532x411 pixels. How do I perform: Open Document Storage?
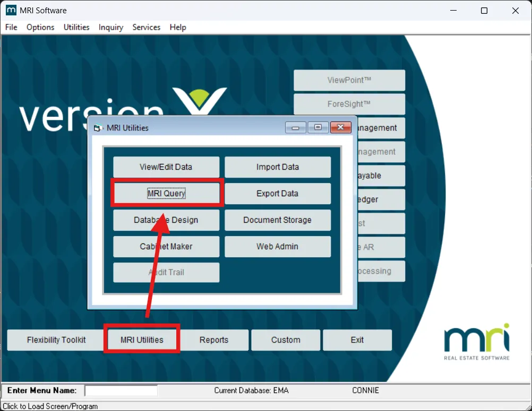(x=278, y=220)
